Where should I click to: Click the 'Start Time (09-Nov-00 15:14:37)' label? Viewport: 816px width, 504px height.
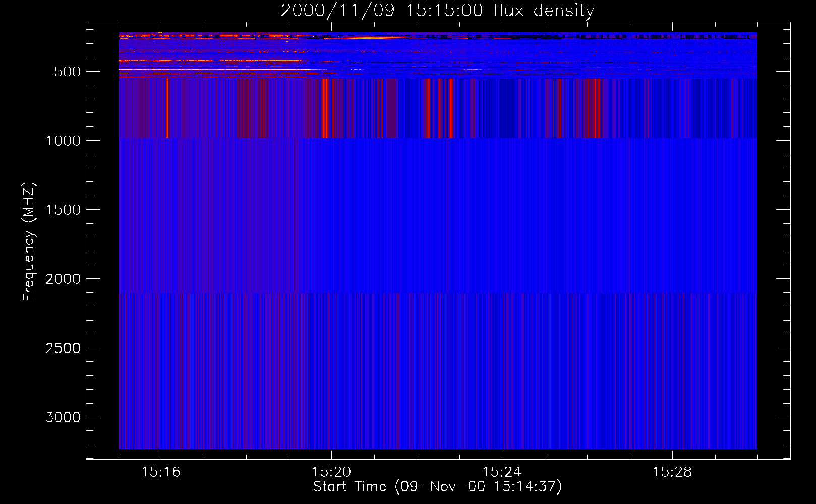pos(437,487)
